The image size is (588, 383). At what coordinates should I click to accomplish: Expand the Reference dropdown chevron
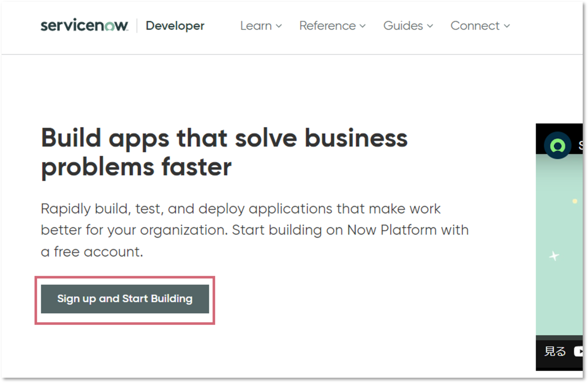pos(363,26)
